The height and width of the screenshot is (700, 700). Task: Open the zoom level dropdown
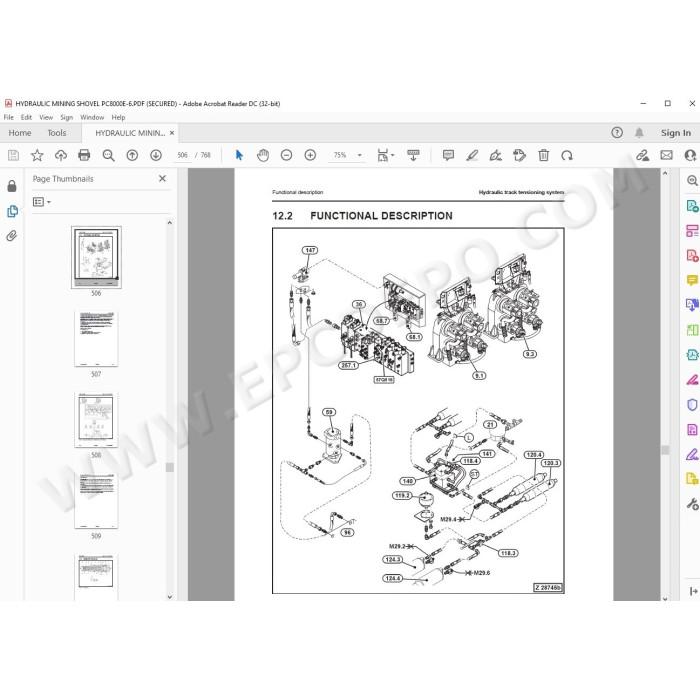point(360,155)
